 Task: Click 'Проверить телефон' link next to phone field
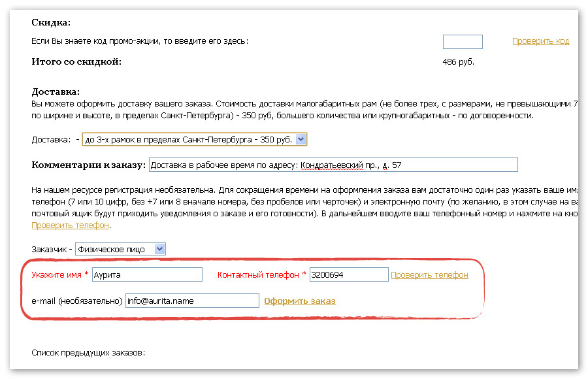tap(429, 275)
